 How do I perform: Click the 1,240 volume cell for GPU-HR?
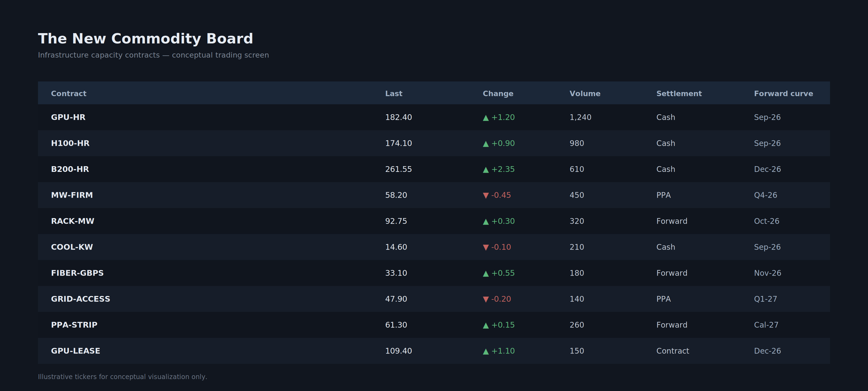[x=580, y=117]
